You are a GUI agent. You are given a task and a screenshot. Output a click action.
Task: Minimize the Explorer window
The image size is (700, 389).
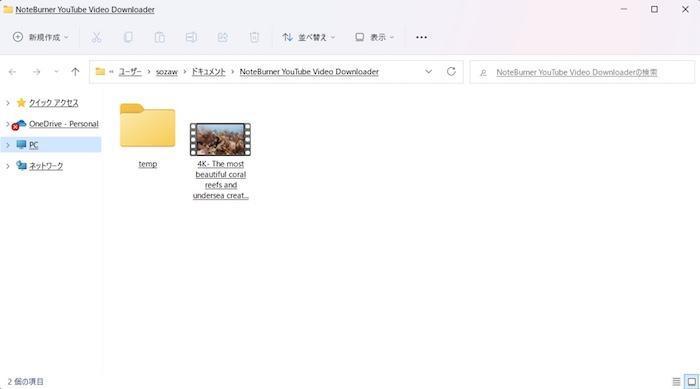click(x=624, y=9)
